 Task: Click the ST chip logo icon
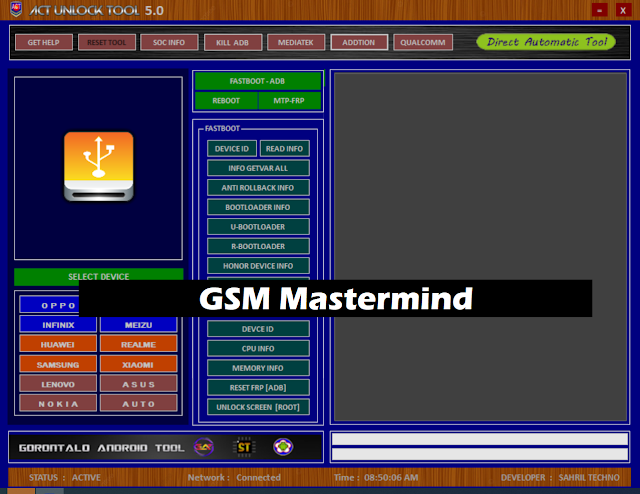pyautogui.click(x=244, y=447)
